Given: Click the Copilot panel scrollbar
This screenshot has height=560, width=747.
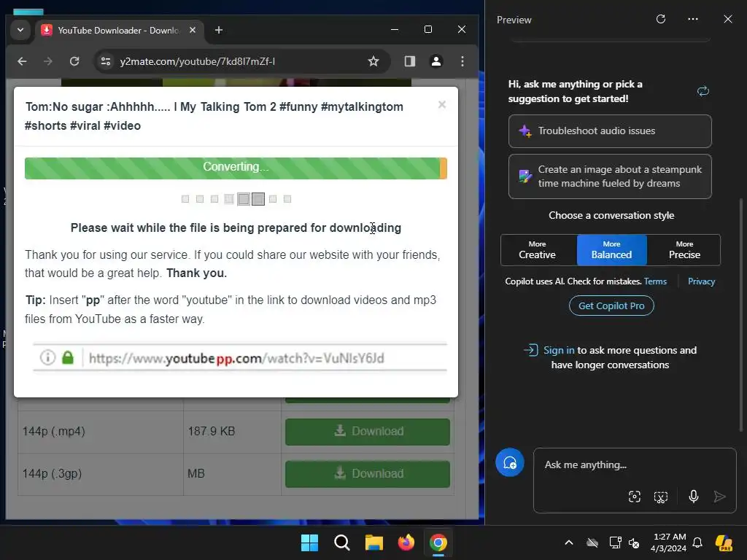Looking at the screenshot, I should click(740, 314).
